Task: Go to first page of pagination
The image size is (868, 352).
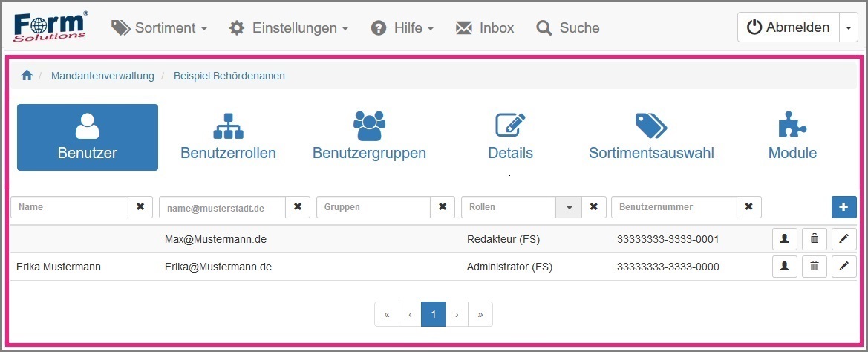Action: 387,314
